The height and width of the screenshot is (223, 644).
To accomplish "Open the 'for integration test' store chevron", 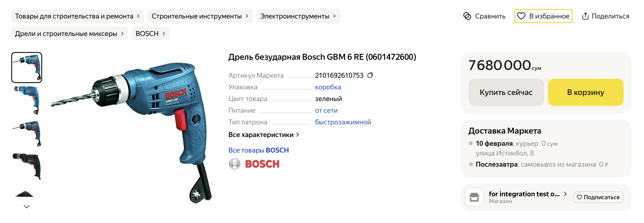I will [565, 194].
